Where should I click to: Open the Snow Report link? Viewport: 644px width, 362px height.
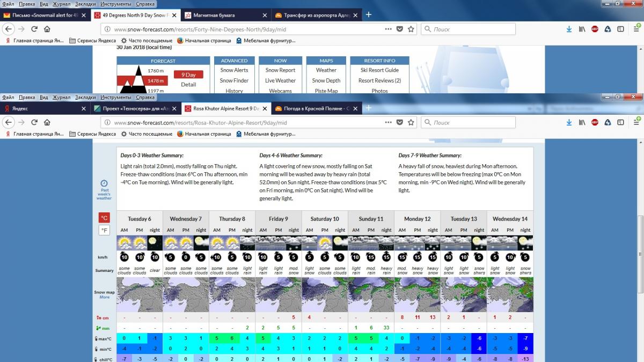click(x=280, y=70)
